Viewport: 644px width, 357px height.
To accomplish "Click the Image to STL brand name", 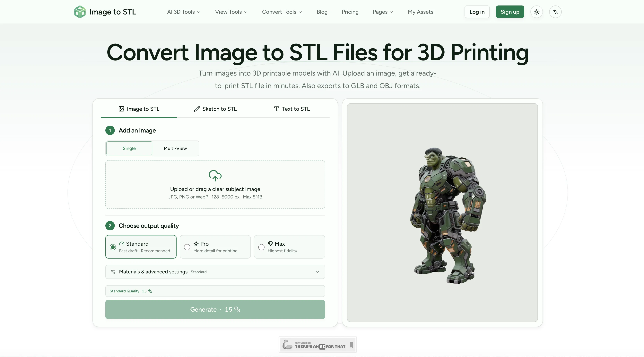I will tap(113, 12).
